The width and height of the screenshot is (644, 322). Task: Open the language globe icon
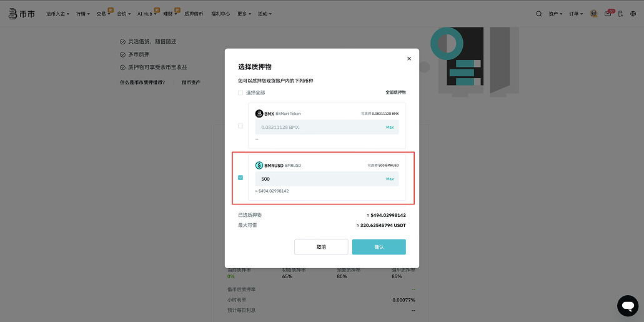[633, 13]
